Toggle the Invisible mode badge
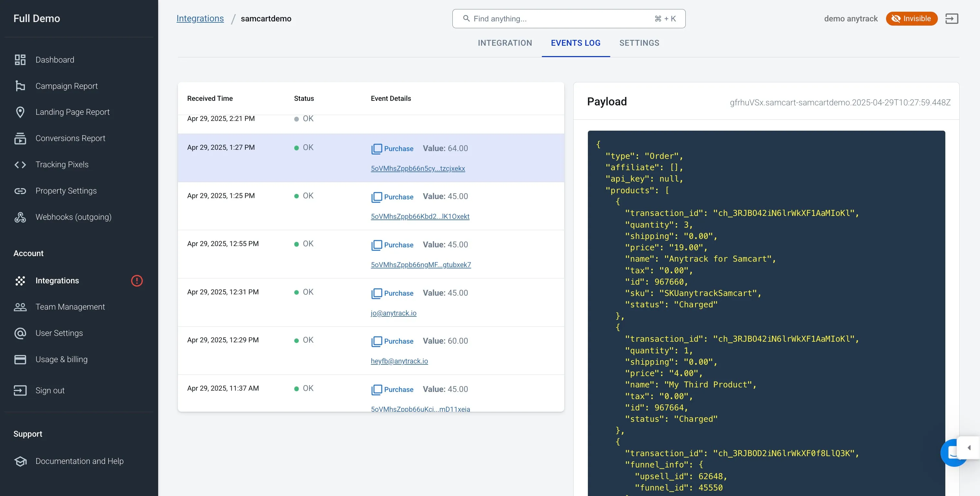980x496 pixels. (911, 19)
